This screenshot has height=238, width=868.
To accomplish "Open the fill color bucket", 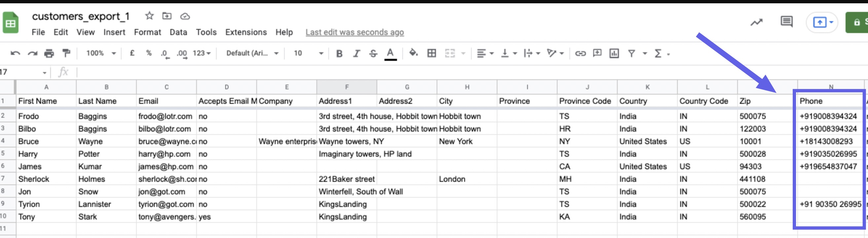I will click(414, 53).
